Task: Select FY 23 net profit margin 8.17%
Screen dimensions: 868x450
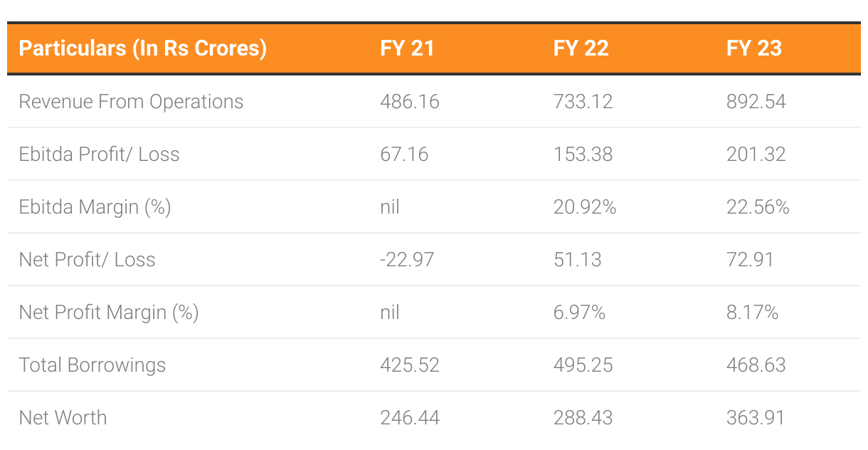Action: pos(752,313)
